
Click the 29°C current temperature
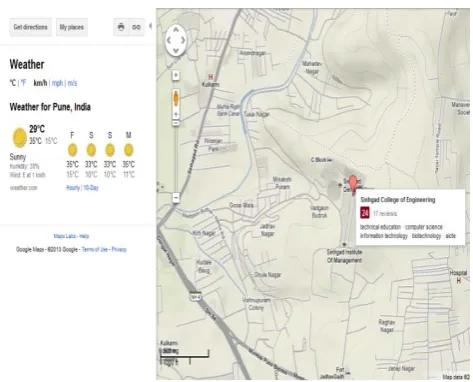point(37,129)
